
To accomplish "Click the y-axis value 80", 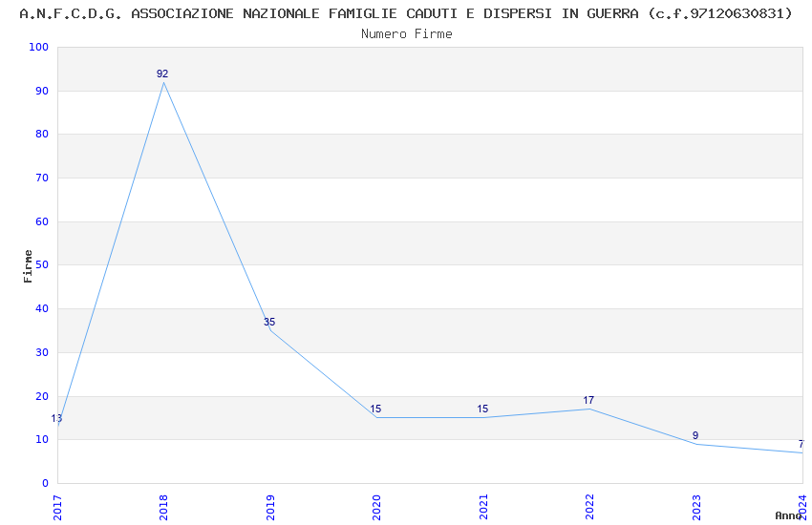I will (x=42, y=134).
